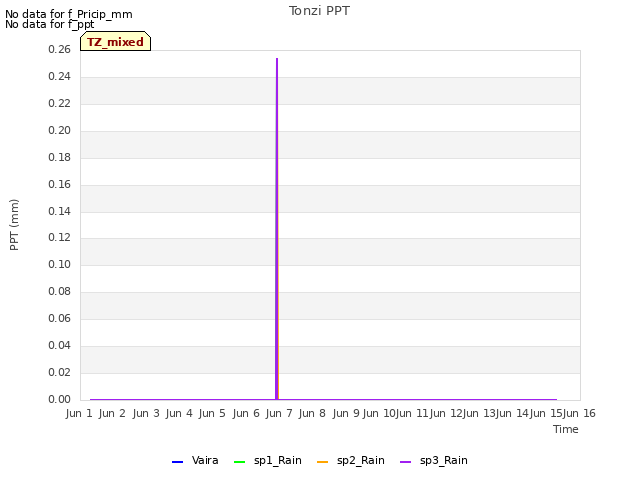The image size is (640, 480).
Task: Click the 0.12 y-axis tick label
Action: point(60,237)
